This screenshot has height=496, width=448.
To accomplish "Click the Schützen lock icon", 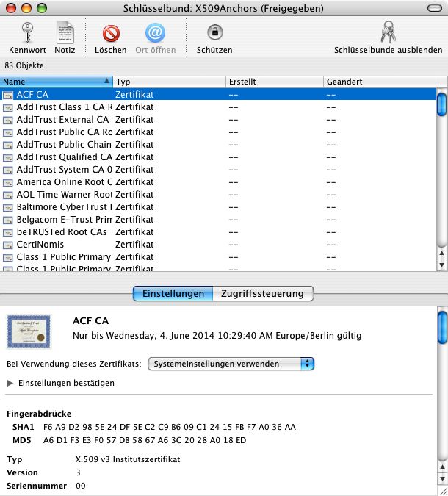I will click(214, 32).
